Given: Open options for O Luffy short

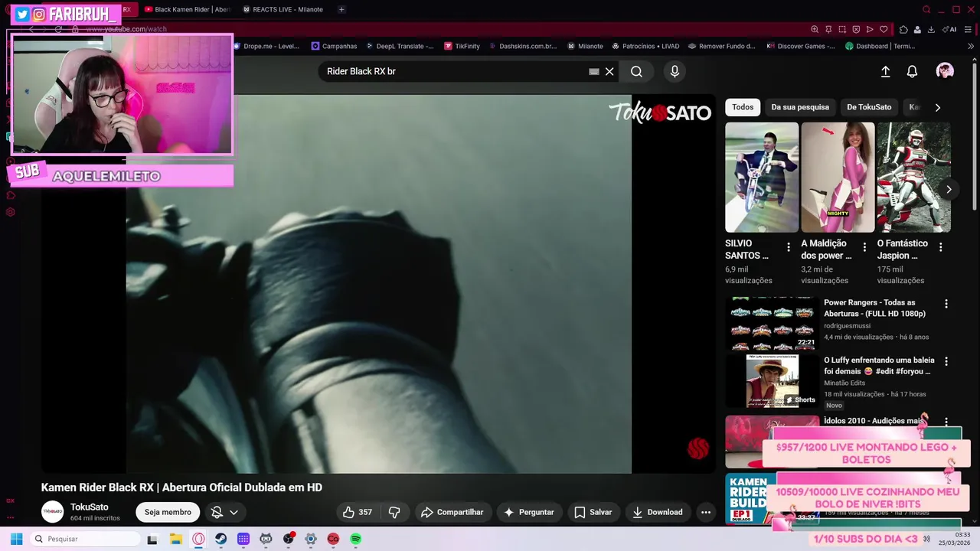Looking at the screenshot, I should click(946, 361).
